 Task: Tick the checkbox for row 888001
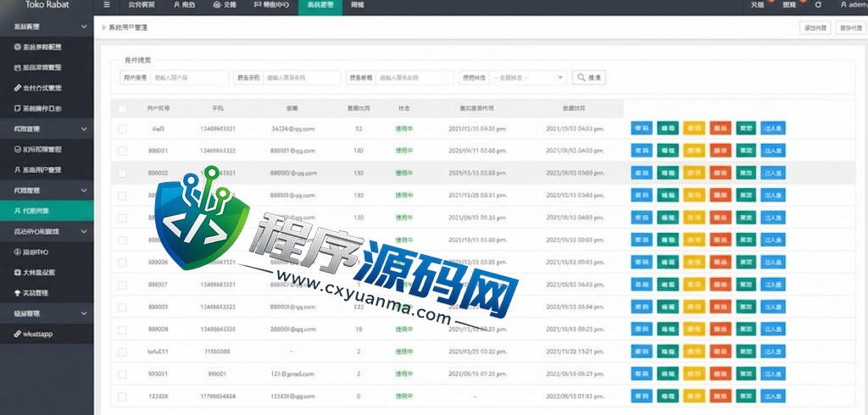click(122, 151)
